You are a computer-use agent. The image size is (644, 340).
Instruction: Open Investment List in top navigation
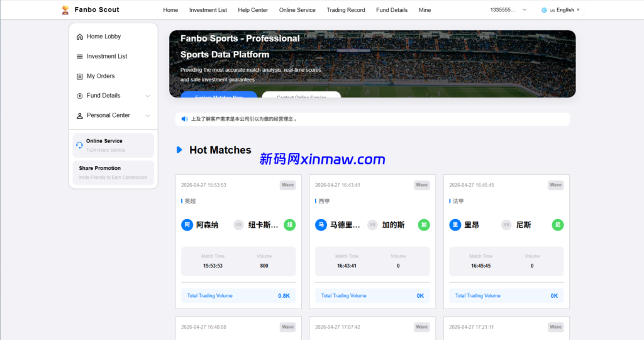tap(208, 10)
